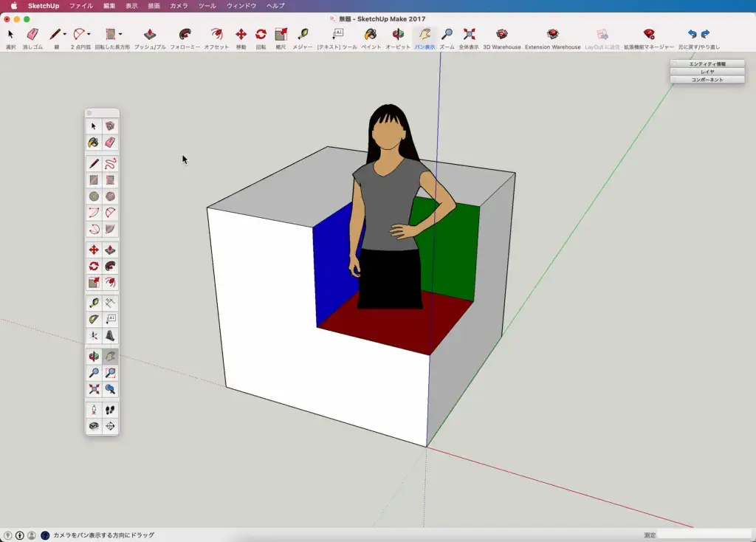Expand the 2点円弧 tool dropdown arrow
Screen dimensions: 756x542
pyautogui.click(x=89, y=34)
